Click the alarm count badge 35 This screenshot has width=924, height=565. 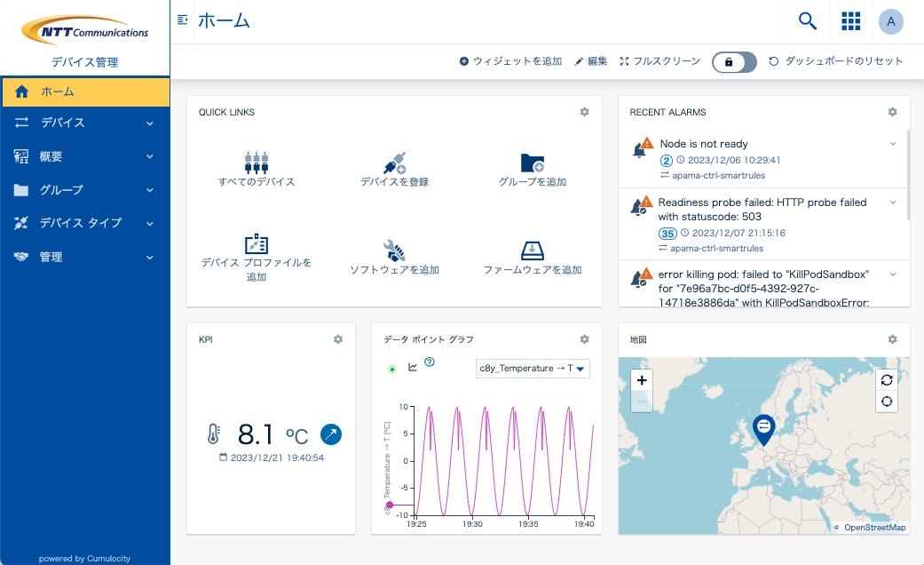[667, 234]
